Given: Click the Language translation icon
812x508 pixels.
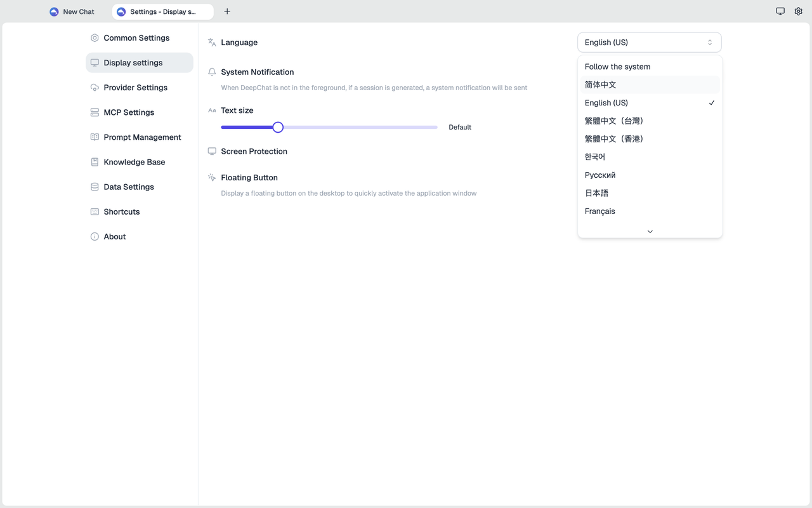Looking at the screenshot, I should (212, 42).
